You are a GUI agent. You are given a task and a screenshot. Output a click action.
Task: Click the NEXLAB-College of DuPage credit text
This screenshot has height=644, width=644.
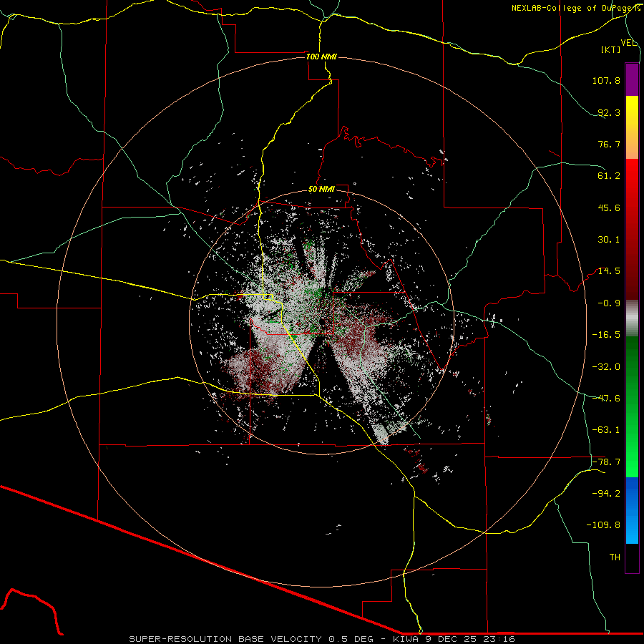576,8
